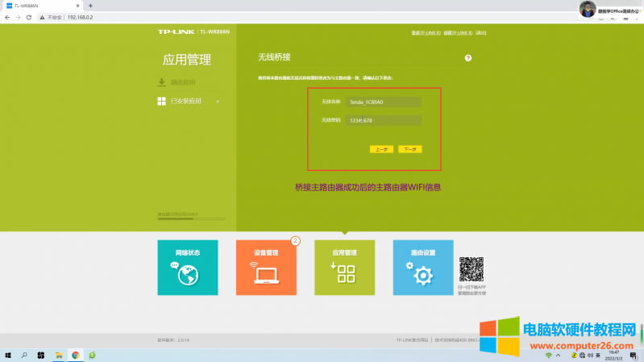Image resolution: width=644 pixels, height=362 pixels.
Task: Open the 应用管理 grid tile
Action: (x=344, y=268)
